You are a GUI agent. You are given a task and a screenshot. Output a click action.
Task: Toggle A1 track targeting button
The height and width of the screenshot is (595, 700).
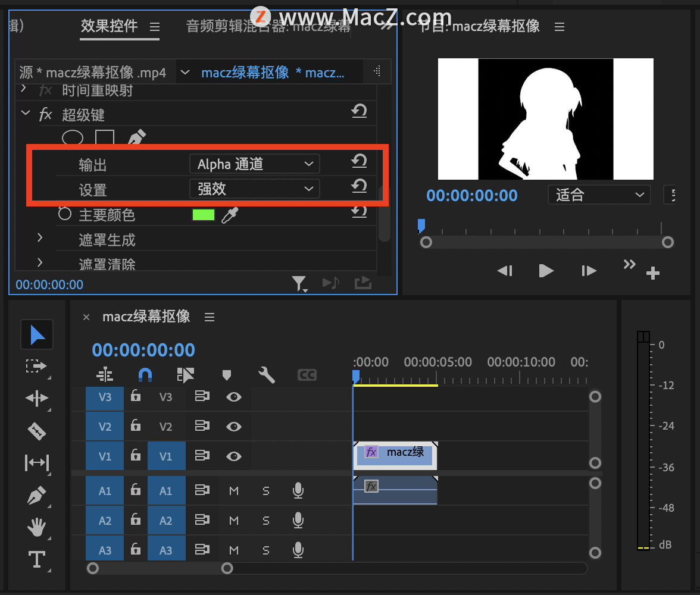point(165,491)
